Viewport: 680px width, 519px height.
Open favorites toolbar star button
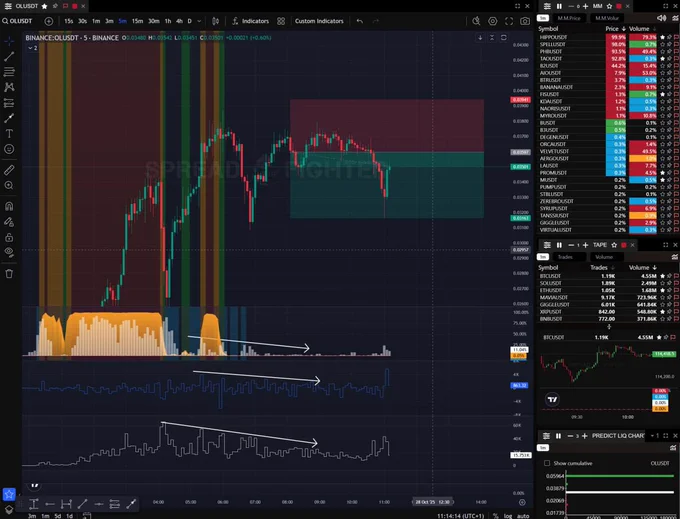[9, 494]
